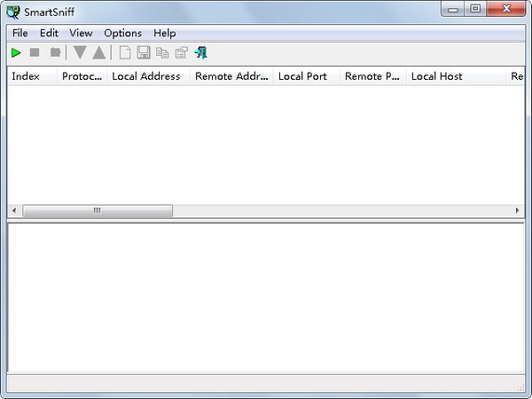Click the horizontal scrollbar left arrow
Image resolution: width=532 pixels, height=399 pixels.
point(14,211)
